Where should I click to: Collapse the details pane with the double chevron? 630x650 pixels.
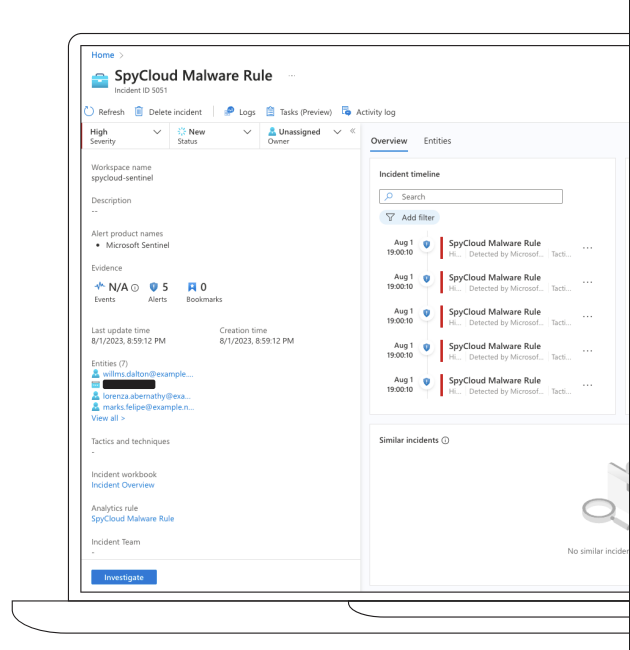point(353,131)
